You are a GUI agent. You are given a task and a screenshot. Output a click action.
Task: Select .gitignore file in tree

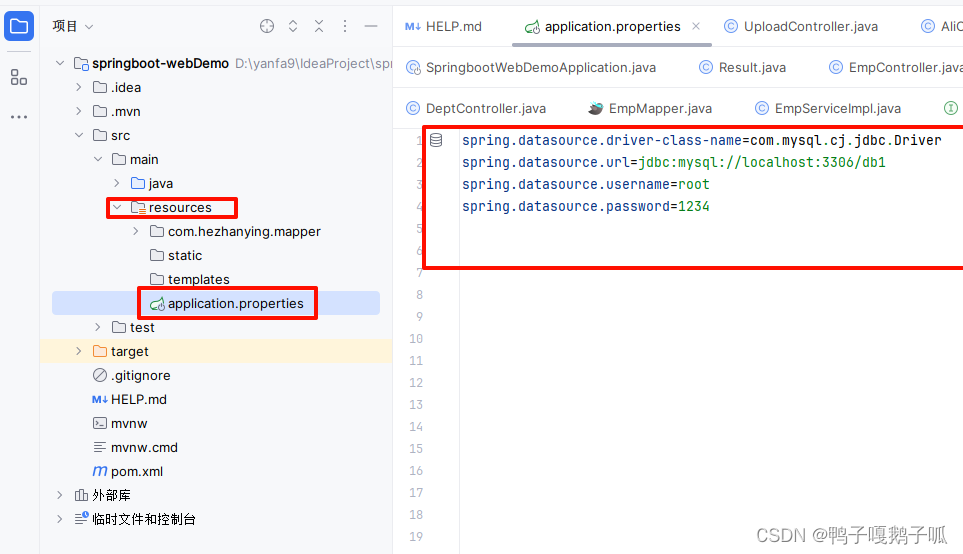(x=131, y=375)
